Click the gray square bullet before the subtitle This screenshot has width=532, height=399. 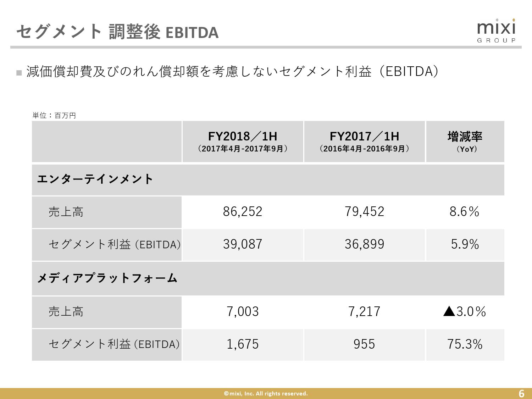19,73
